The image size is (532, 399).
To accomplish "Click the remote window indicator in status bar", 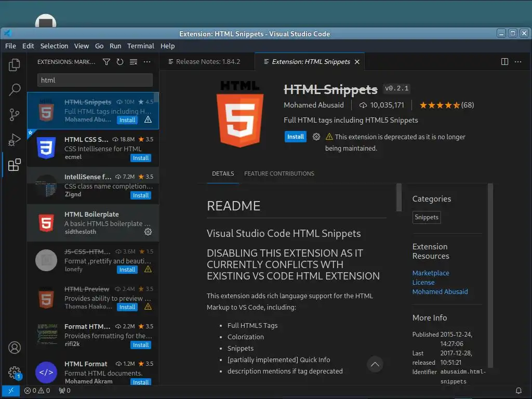I will click(11, 391).
